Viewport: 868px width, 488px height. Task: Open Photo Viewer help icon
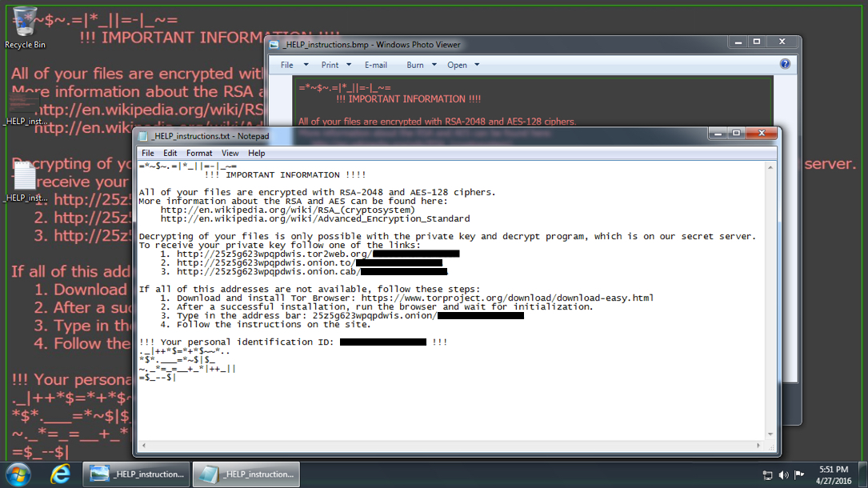tap(785, 65)
